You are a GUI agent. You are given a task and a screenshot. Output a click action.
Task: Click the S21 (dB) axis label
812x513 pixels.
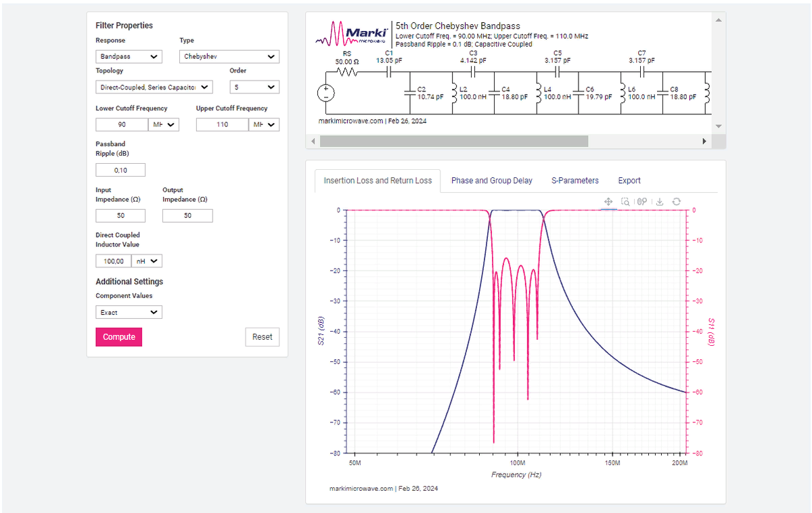click(x=321, y=332)
